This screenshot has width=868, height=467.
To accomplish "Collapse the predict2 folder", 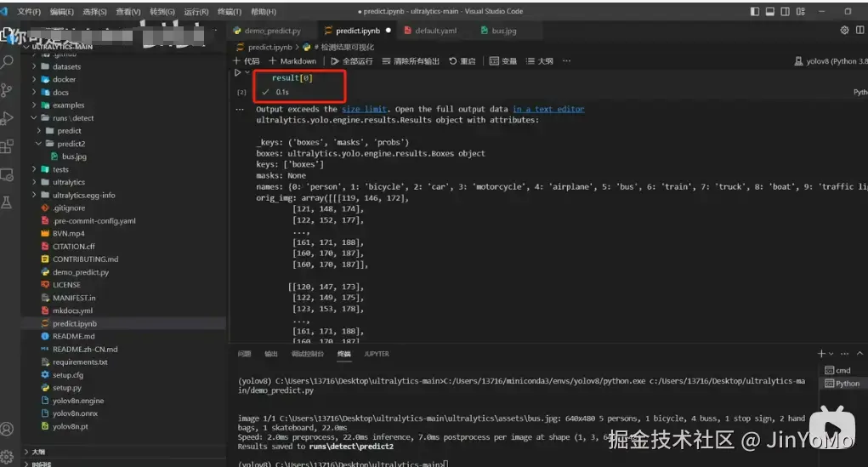I will click(39, 144).
